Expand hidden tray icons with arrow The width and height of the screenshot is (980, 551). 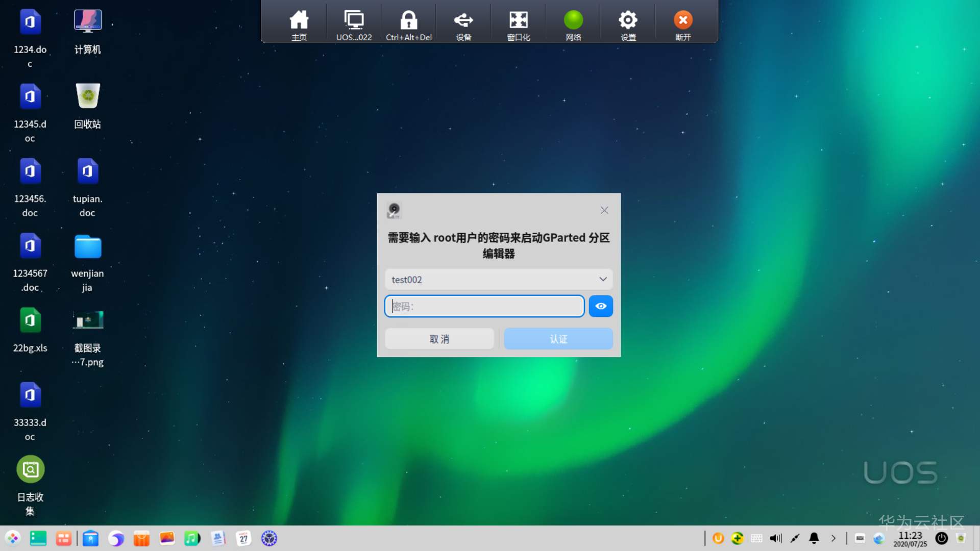[x=834, y=538]
